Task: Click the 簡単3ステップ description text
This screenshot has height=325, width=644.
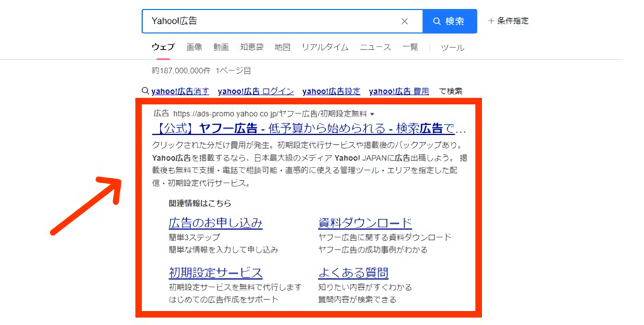Action: point(195,237)
